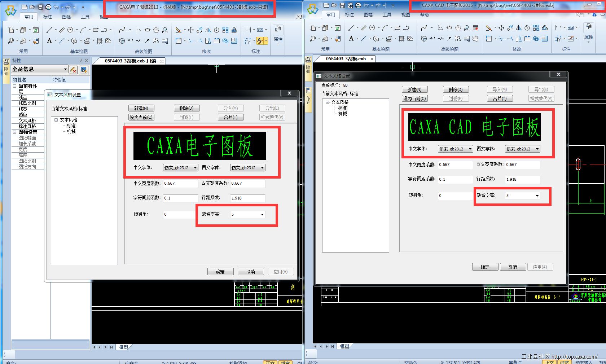The image size is (606, 364).
Task: Switch to the 图幅 tab in CAXA 2013
Action: tap(66, 17)
